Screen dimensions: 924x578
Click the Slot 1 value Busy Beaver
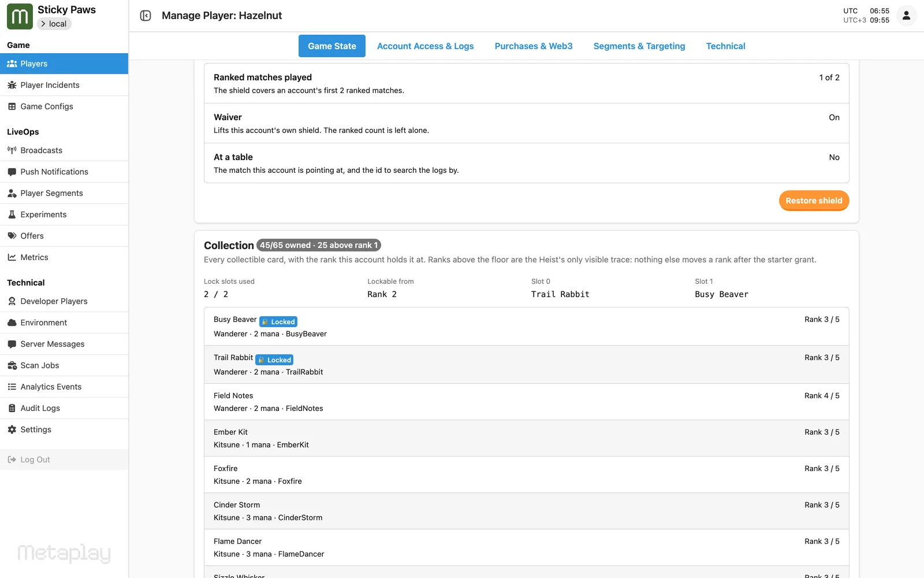point(721,294)
